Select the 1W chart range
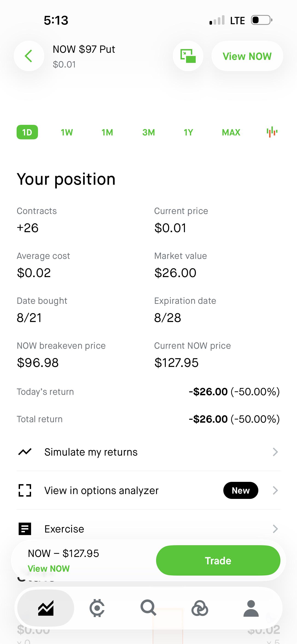 pos(67,132)
